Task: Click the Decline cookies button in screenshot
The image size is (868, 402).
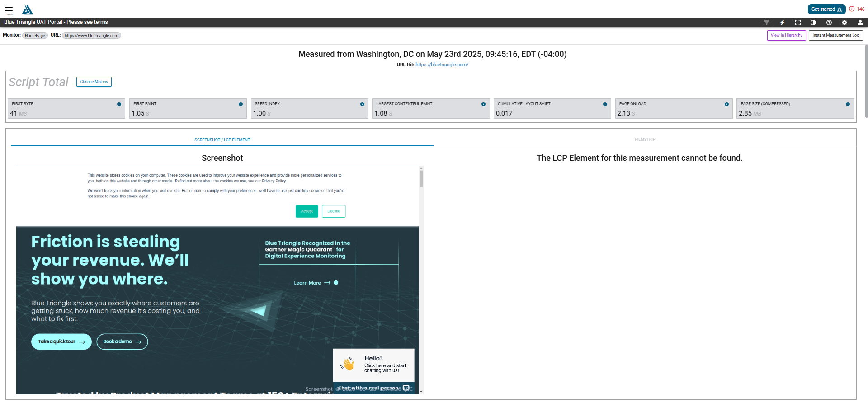Action: point(334,211)
